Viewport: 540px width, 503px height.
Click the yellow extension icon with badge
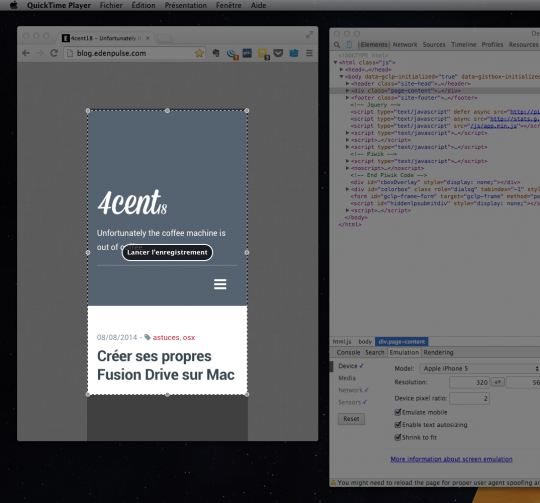pos(263,54)
